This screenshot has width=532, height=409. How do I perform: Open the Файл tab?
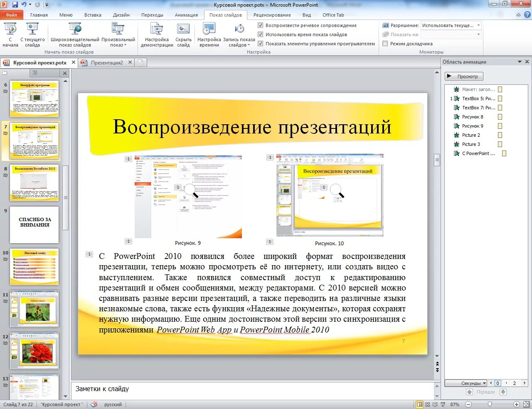click(x=12, y=15)
